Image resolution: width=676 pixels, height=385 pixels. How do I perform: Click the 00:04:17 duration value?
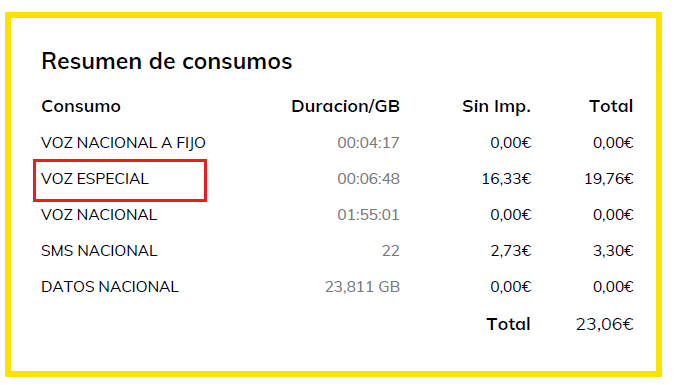point(369,143)
